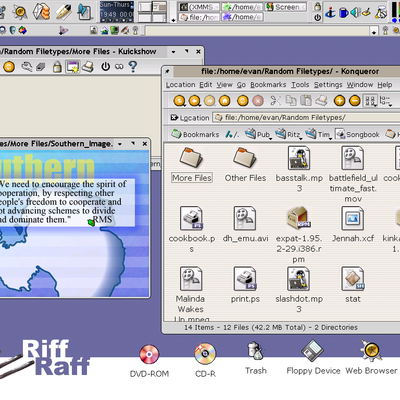Open the Tools menu

300,85
